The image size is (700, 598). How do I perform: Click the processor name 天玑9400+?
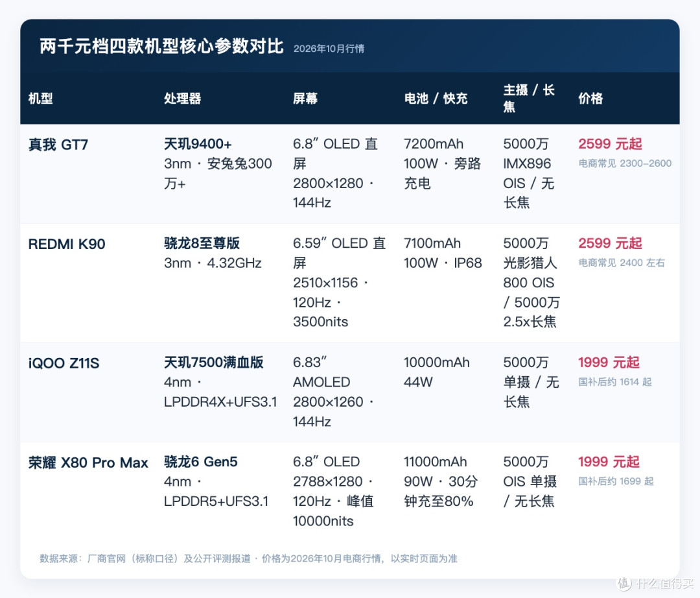198,144
